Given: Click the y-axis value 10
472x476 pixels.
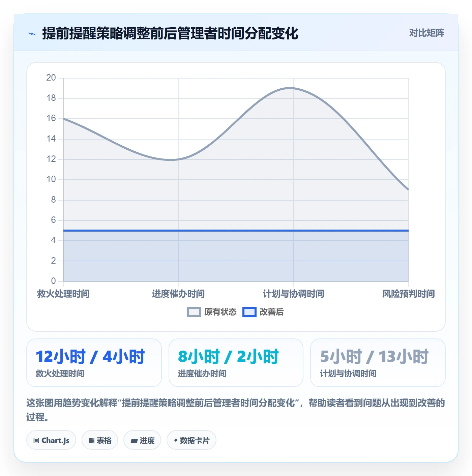Looking at the screenshot, I should pos(51,179).
